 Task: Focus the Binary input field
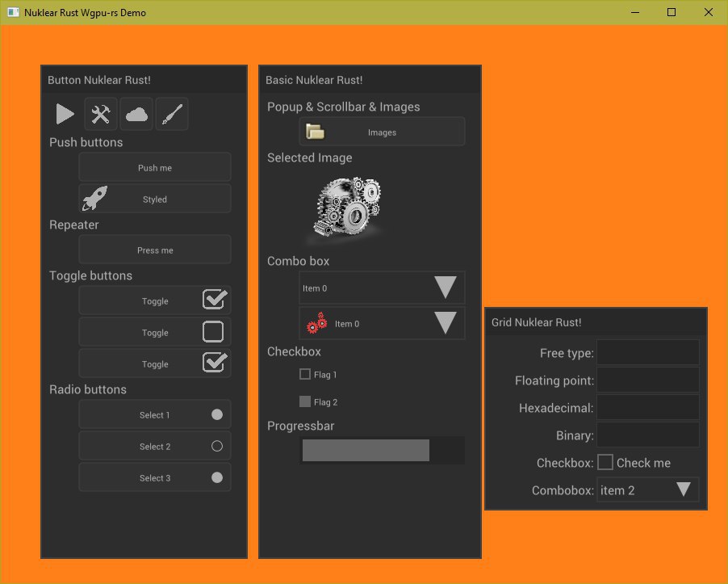coord(647,435)
